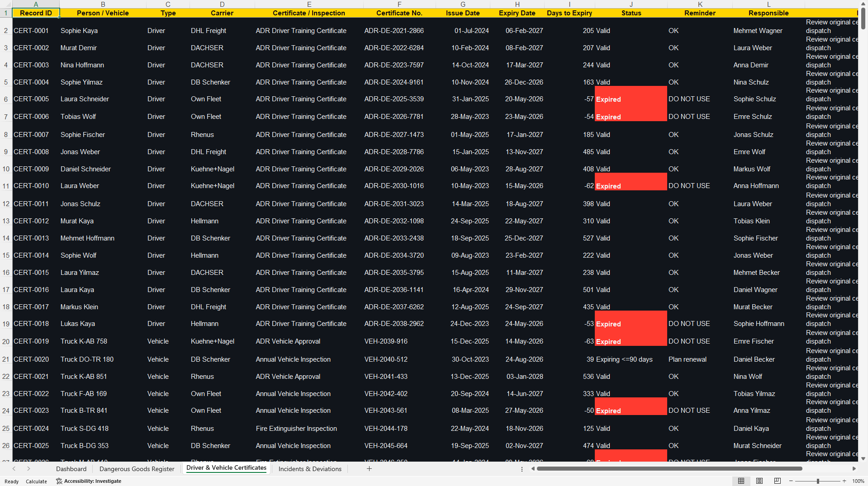Click Calculate in the status bar

click(x=36, y=481)
